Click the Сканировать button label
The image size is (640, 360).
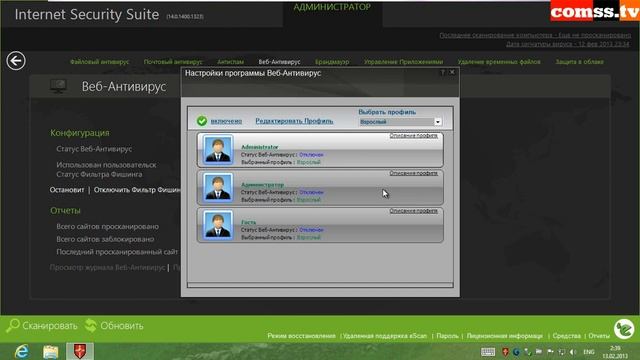click(x=50, y=326)
